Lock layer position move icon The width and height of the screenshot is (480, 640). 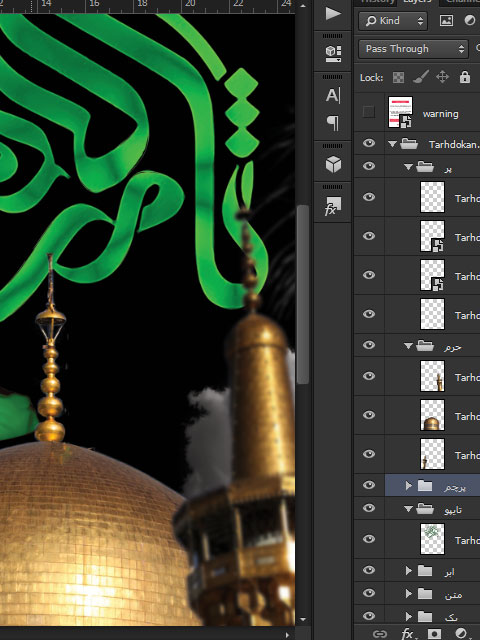point(442,77)
